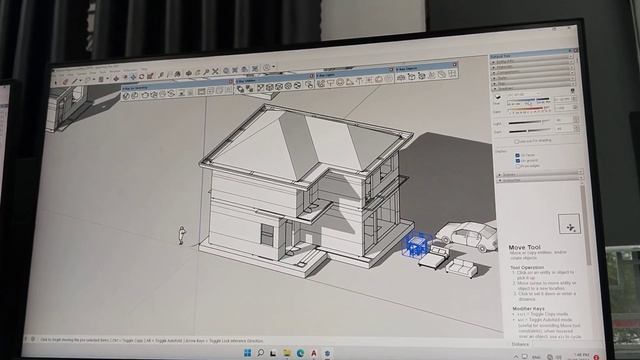The height and width of the screenshot is (360, 640).
Task: Open the Tools menu
Action: click(x=103, y=72)
